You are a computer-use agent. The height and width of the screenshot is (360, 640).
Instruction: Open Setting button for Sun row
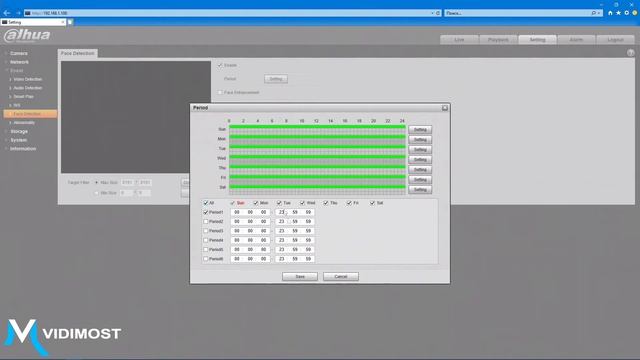click(420, 129)
